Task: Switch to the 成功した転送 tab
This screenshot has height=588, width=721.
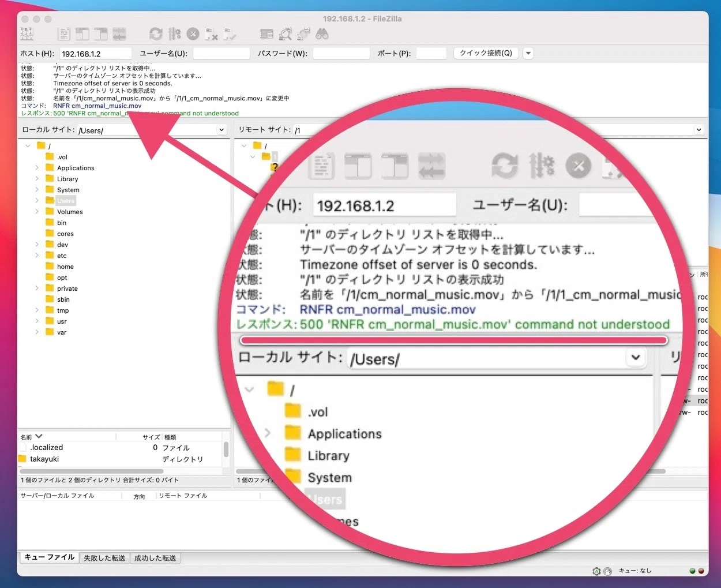Action: pos(155,558)
